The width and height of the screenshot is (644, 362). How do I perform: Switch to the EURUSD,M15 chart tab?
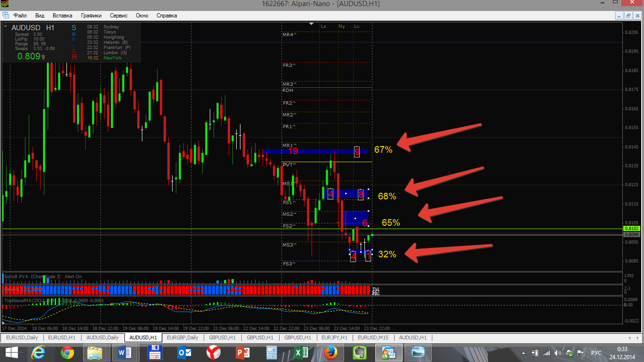373,337
